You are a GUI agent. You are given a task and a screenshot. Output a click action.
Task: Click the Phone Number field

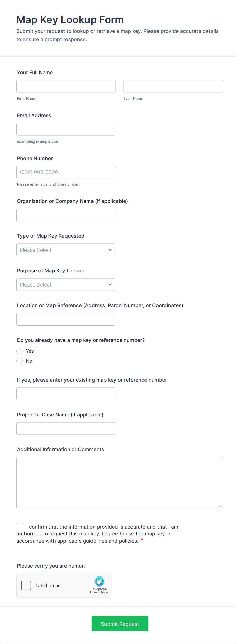click(66, 172)
